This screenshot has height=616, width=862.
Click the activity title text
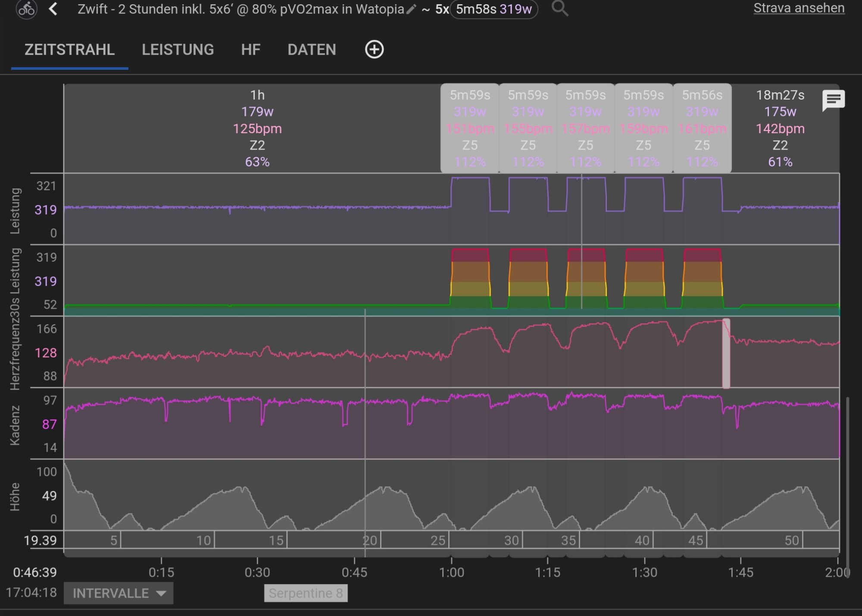click(x=240, y=9)
